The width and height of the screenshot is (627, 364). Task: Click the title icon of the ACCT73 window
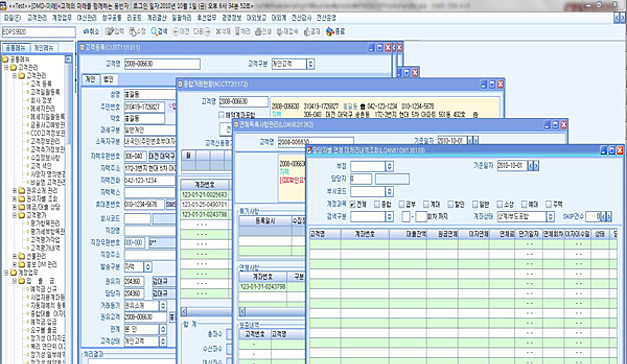(x=180, y=84)
